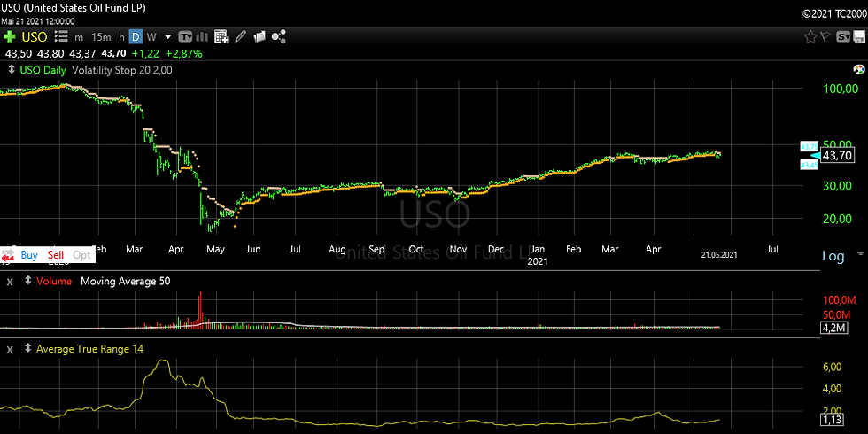
Task: Click the 'USO Daily' price plot label
Action: (x=43, y=70)
